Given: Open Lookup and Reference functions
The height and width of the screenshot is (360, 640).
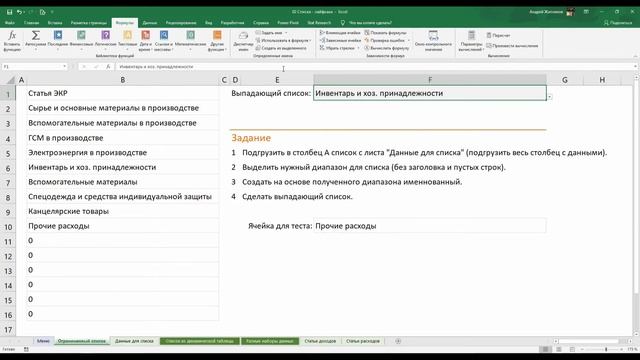Looking at the screenshot, I should click(164, 41).
